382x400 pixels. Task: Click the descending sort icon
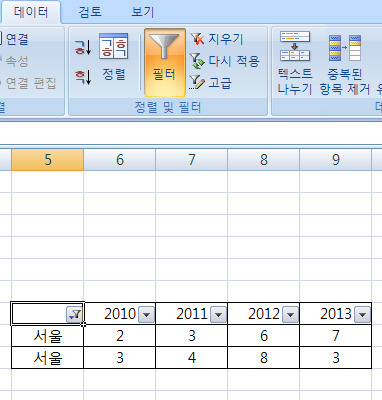(83, 77)
